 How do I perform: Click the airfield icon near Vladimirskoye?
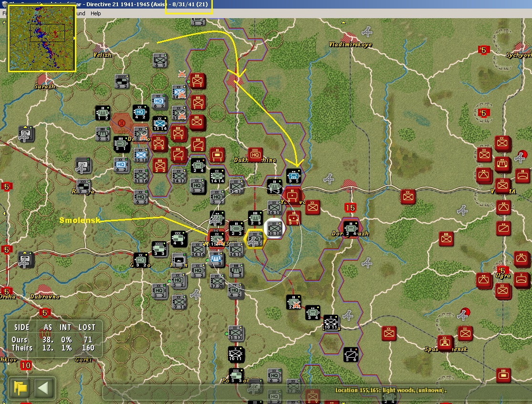367,32
